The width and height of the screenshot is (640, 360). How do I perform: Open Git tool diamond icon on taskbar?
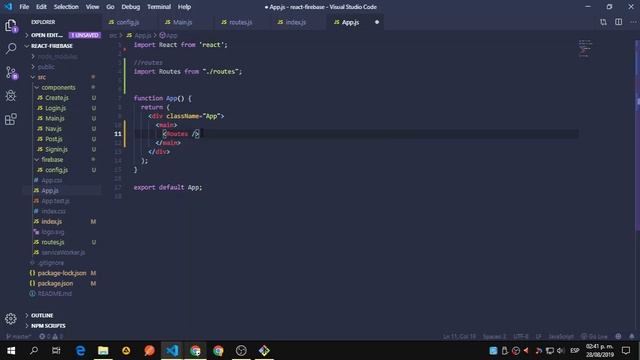[x=264, y=350]
